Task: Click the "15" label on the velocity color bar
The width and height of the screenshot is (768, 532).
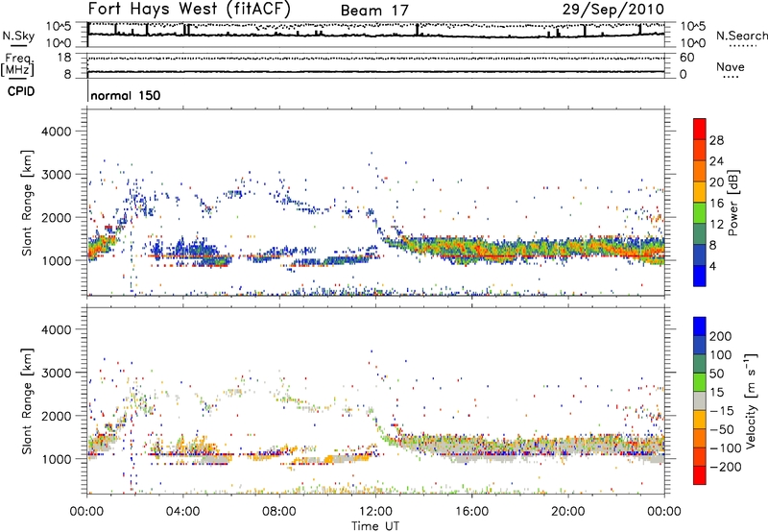Action: point(717,392)
